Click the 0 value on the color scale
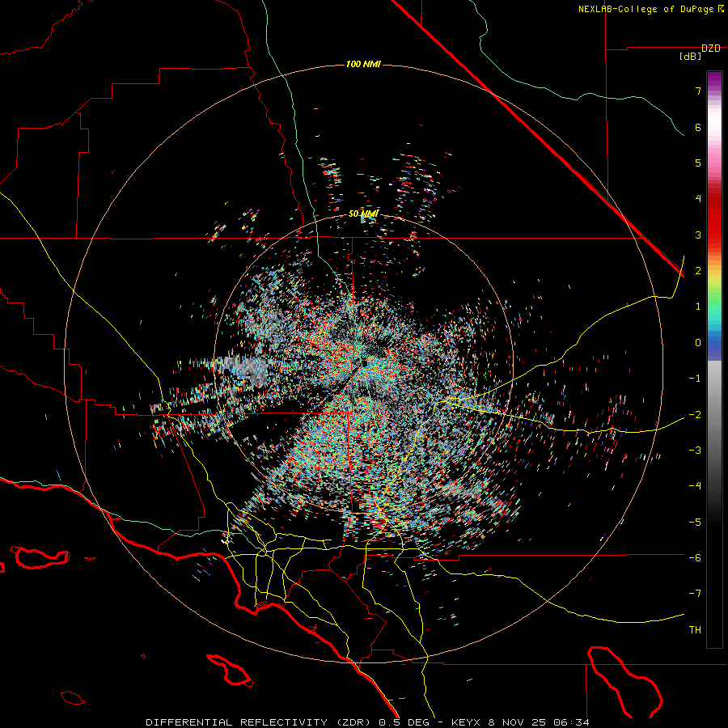The image size is (728, 728). pos(698,343)
